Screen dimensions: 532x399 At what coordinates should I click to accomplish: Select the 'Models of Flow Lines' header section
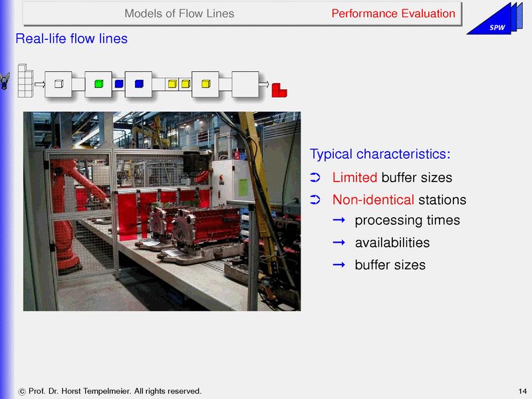click(180, 13)
